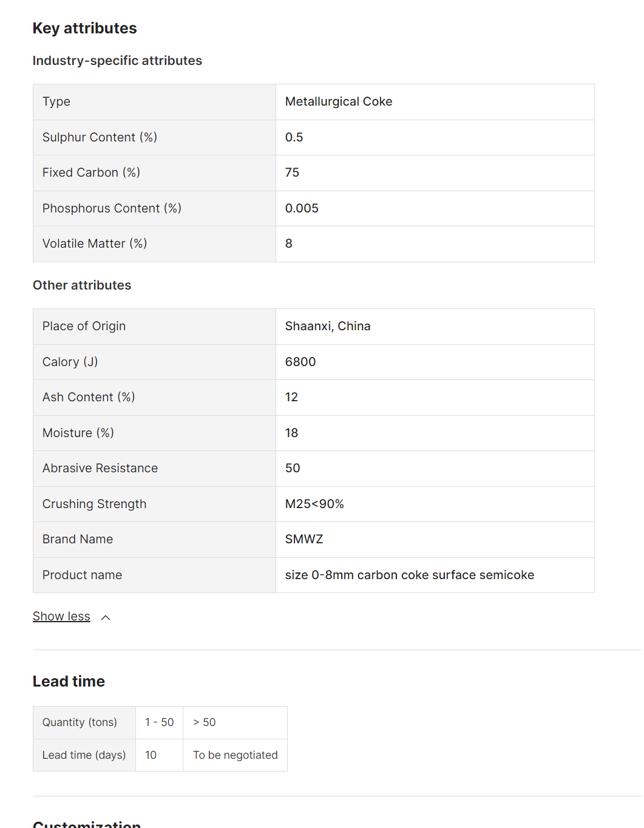Click the To be negotiated lead time cell
Image resolution: width=644 pixels, height=828 pixels.
pos(235,755)
